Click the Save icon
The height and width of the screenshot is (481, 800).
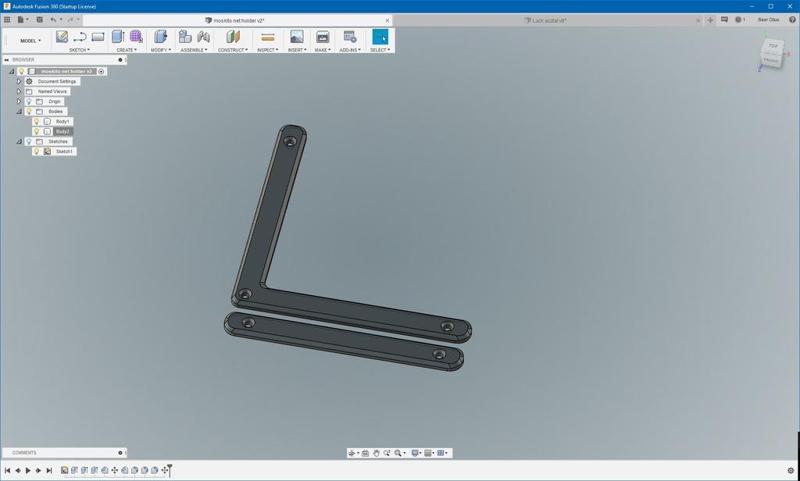click(39, 20)
